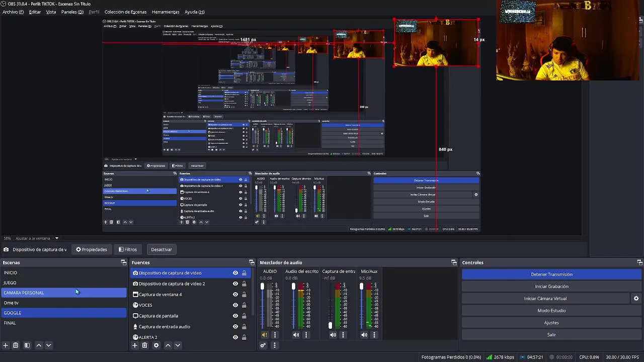Viewport: 644px width, 362px height.
Task: Open the audio mixer's three-dot menu at its bottom
Action: (274, 345)
